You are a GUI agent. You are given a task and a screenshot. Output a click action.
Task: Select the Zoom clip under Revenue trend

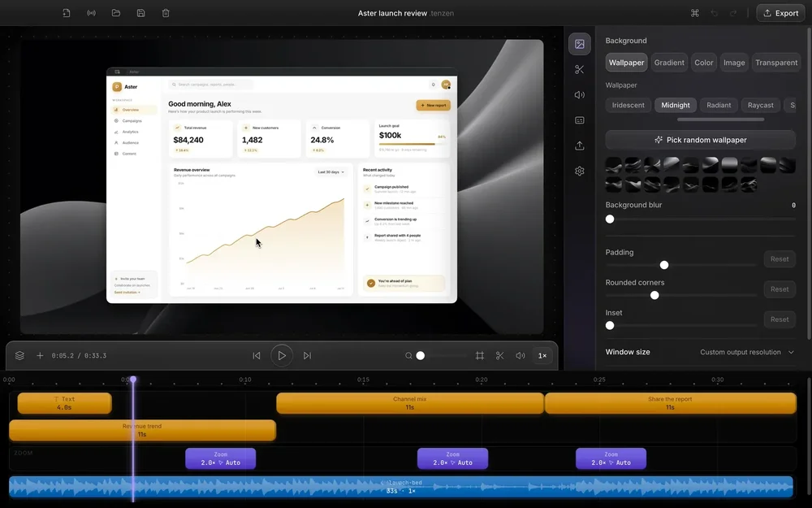pos(221,458)
